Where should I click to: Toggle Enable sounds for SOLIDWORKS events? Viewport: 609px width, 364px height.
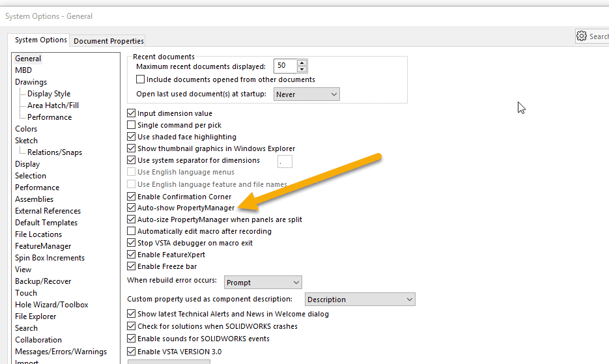132,339
